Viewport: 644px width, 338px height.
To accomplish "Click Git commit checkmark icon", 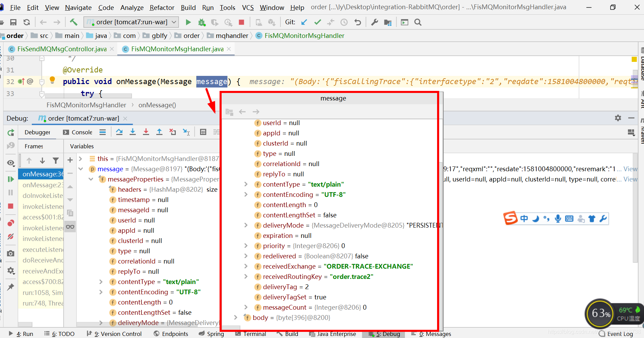I will (x=318, y=22).
